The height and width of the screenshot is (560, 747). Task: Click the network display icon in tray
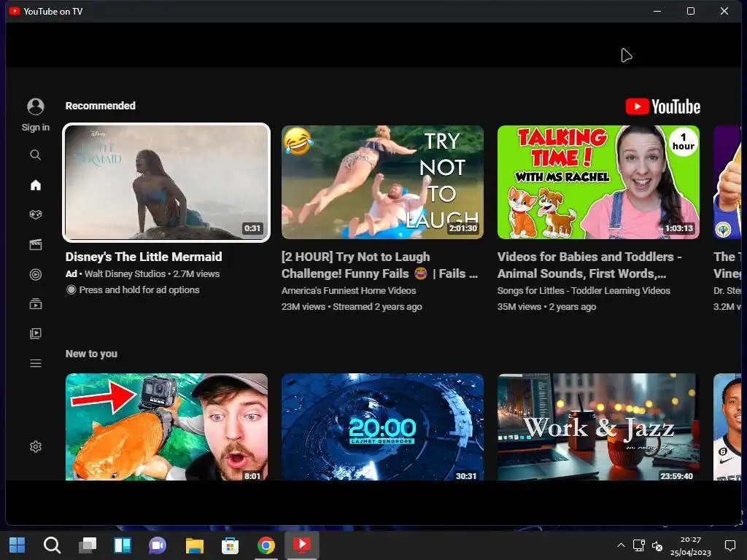(638, 545)
